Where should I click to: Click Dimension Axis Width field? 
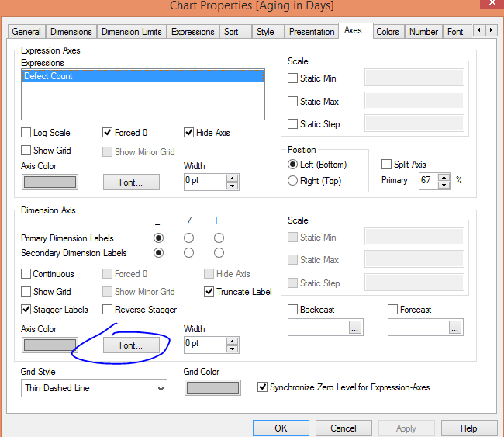click(205, 345)
